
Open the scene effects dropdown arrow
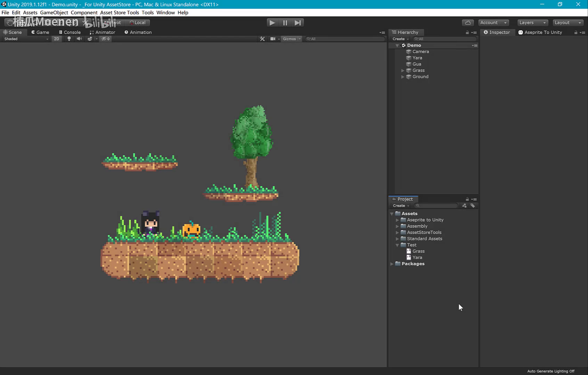[96, 39]
